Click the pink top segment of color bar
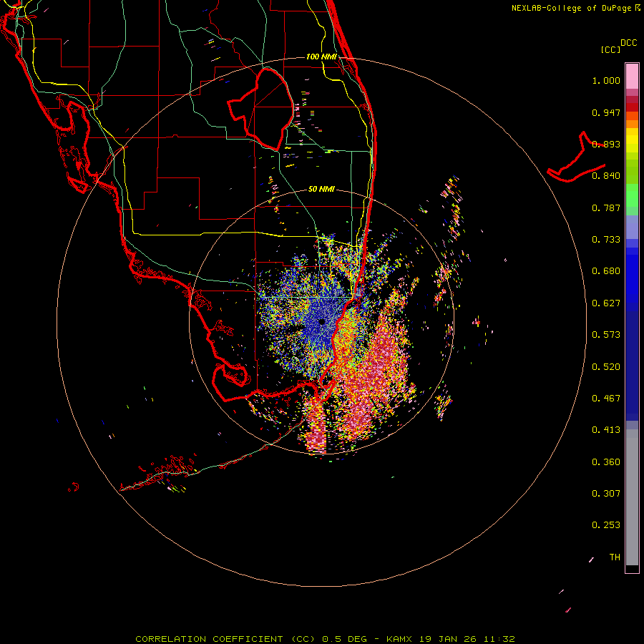The width and height of the screenshot is (644, 644). [x=632, y=77]
